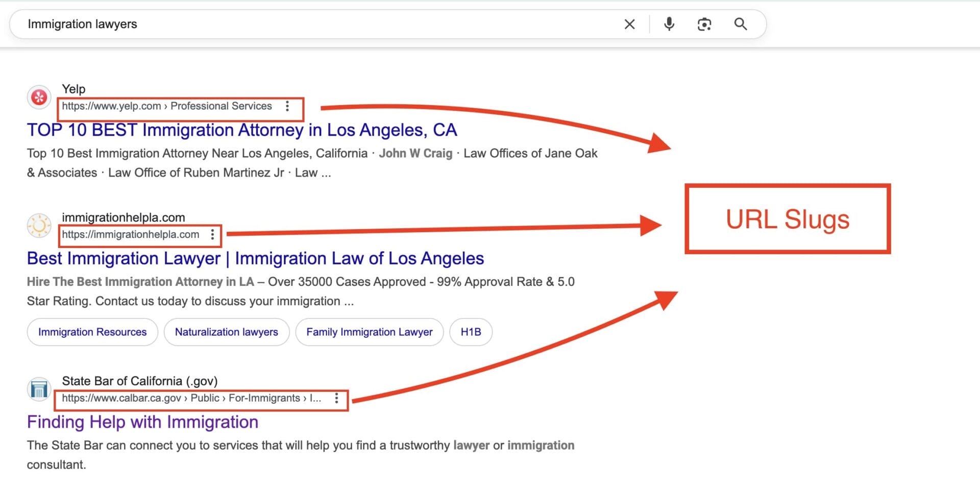Click the immigrationhelpla.com site favicon
This screenshot has width=980, height=493.
38,226
